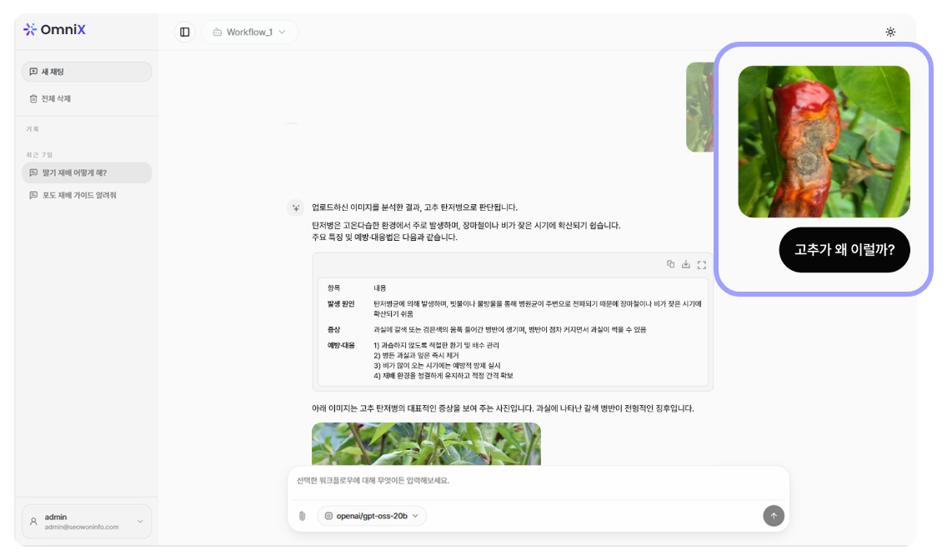This screenshot has height=560, width=947.
Task: Click the admin user avatar icon
Action: (34, 522)
